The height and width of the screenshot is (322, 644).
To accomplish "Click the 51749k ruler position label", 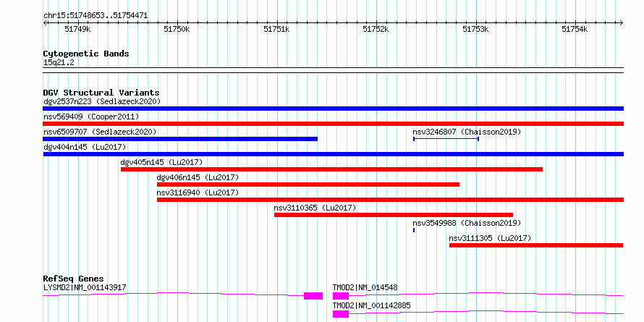I will pos(77,29).
